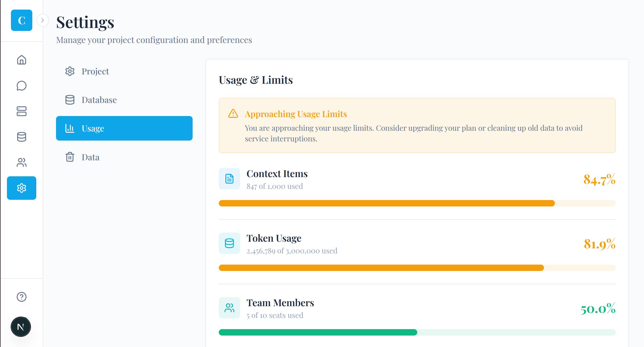Open the home icon in the sidebar
The width and height of the screenshot is (644, 347).
pyautogui.click(x=22, y=60)
